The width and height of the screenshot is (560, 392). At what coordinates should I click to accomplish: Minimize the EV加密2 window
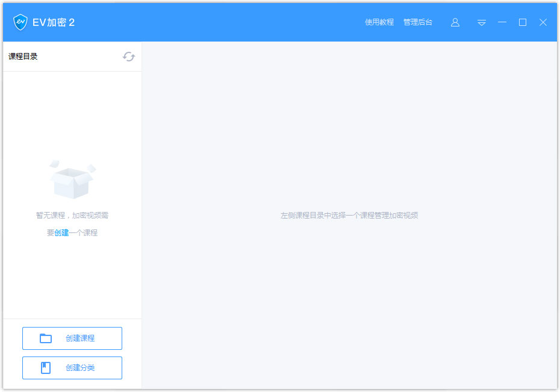click(x=503, y=22)
